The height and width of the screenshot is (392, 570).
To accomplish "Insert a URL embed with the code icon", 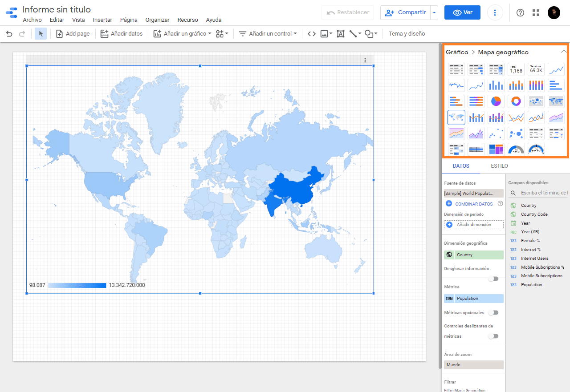I will click(x=312, y=34).
